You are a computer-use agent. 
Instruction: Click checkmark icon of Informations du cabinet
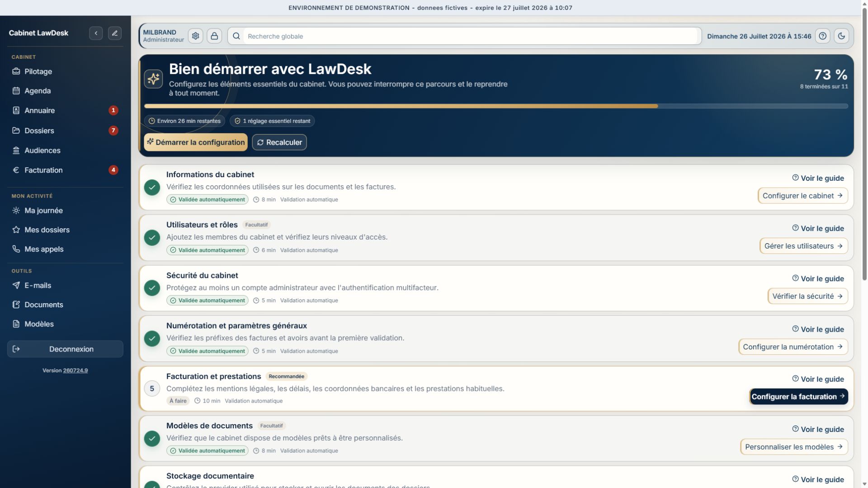152,188
